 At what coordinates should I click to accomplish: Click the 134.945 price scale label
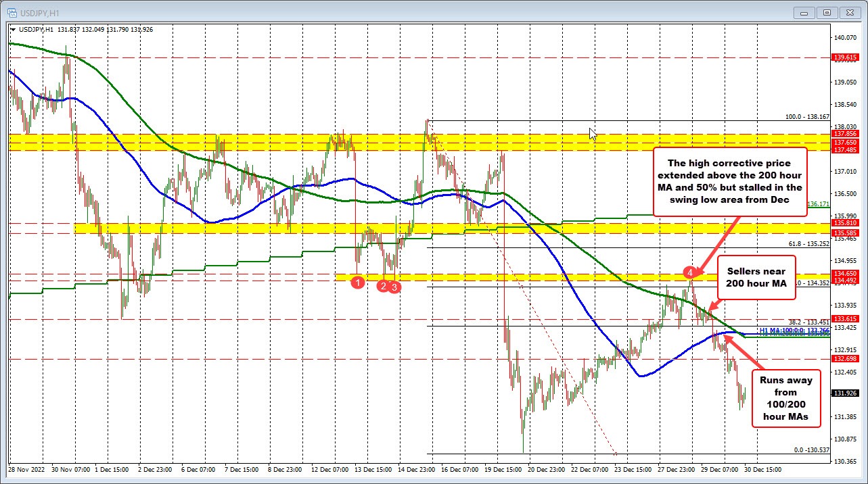[x=844, y=261]
